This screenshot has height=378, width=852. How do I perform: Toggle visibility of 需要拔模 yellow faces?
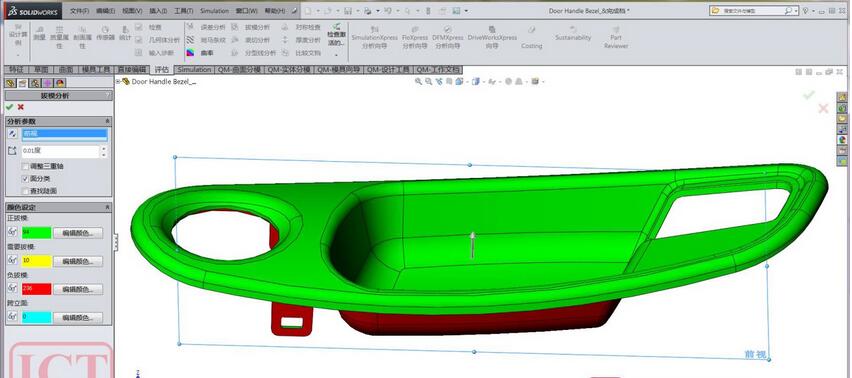tap(12, 261)
